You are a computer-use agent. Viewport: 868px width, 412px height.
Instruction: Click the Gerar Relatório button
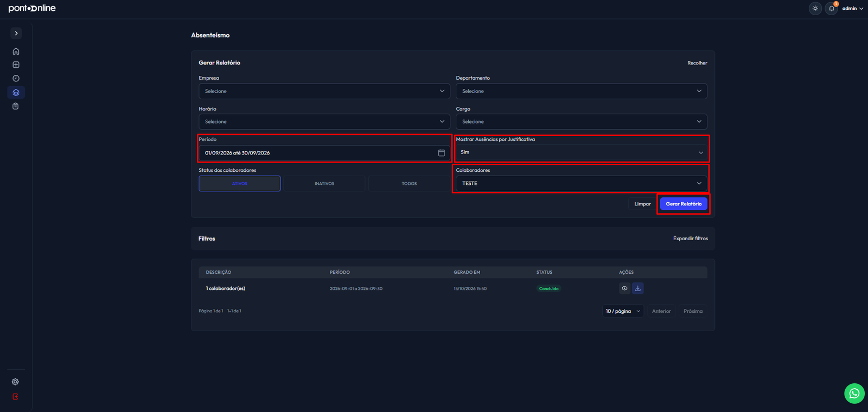pyautogui.click(x=684, y=204)
